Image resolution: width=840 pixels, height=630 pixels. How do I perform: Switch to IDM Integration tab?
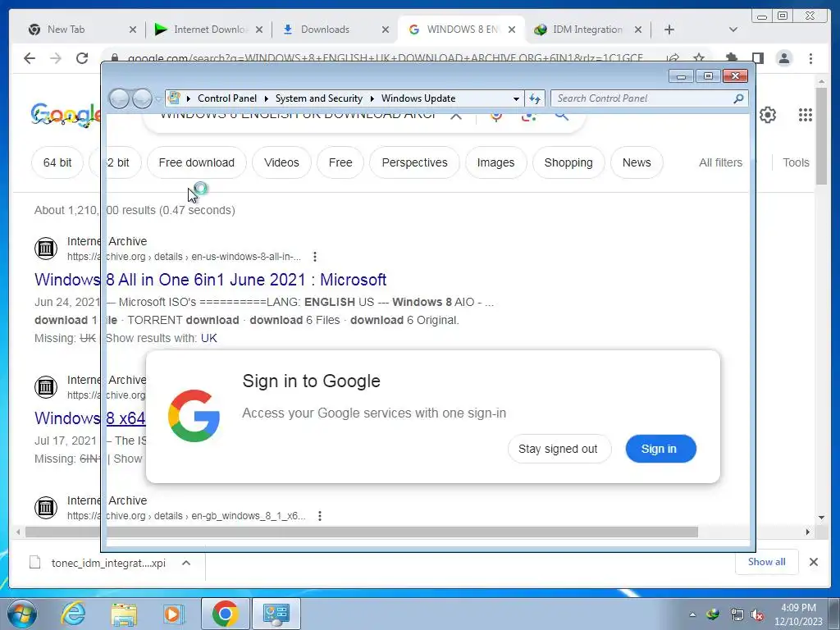click(587, 30)
